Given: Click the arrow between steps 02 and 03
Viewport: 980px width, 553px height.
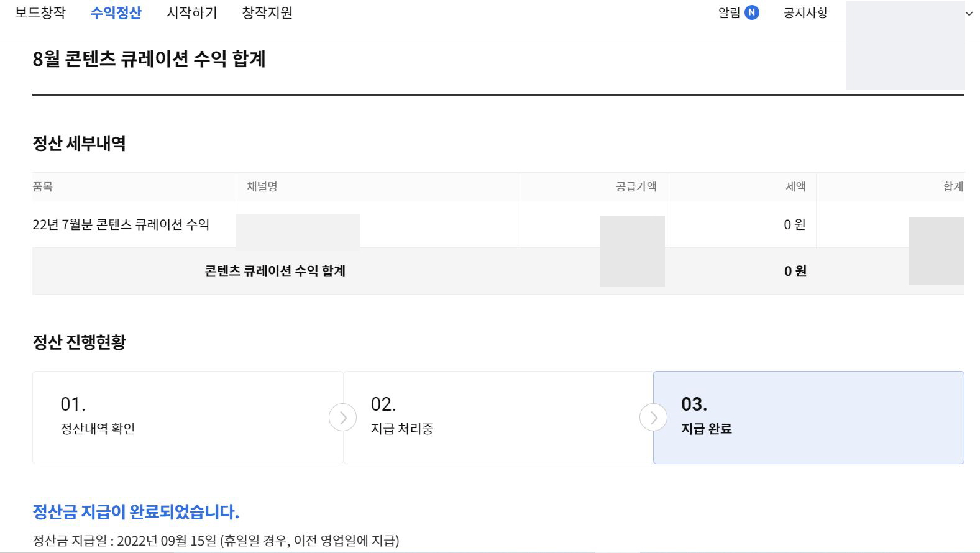Looking at the screenshot, I should (653, 417).
